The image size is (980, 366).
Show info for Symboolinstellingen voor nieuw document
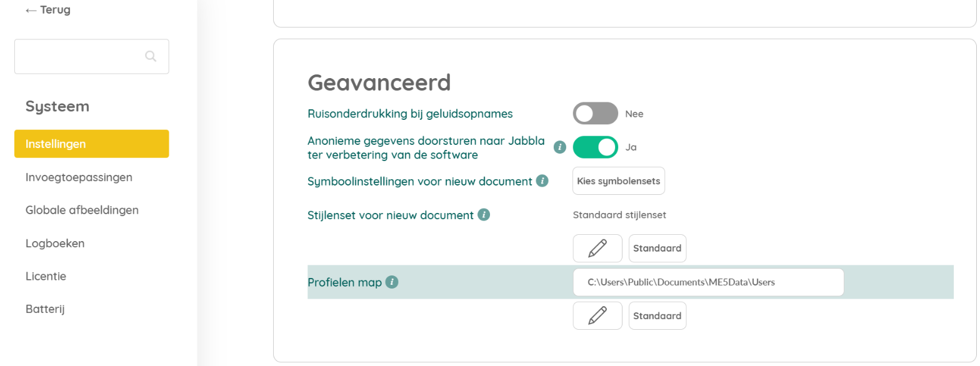coord(542,181)
